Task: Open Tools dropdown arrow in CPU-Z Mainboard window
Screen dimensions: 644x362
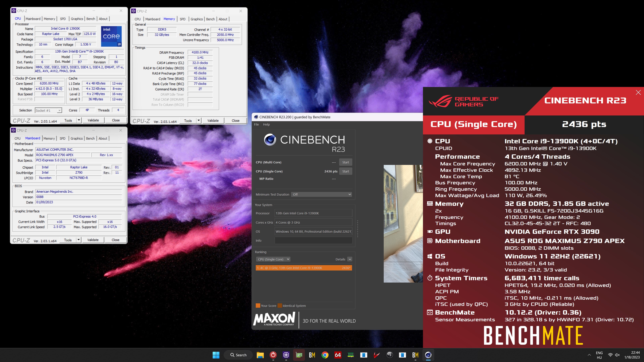Action: (x=78, y=240)
